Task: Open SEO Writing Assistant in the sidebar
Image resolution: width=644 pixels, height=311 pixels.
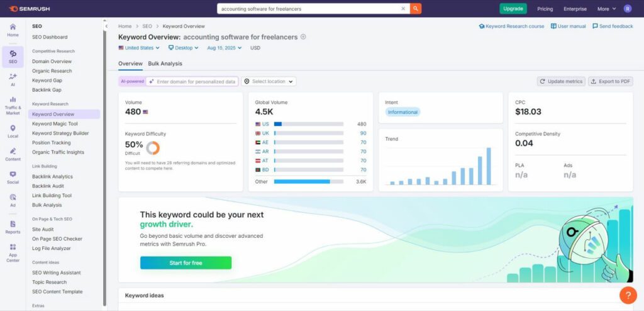Action: (x=56, y=273)
